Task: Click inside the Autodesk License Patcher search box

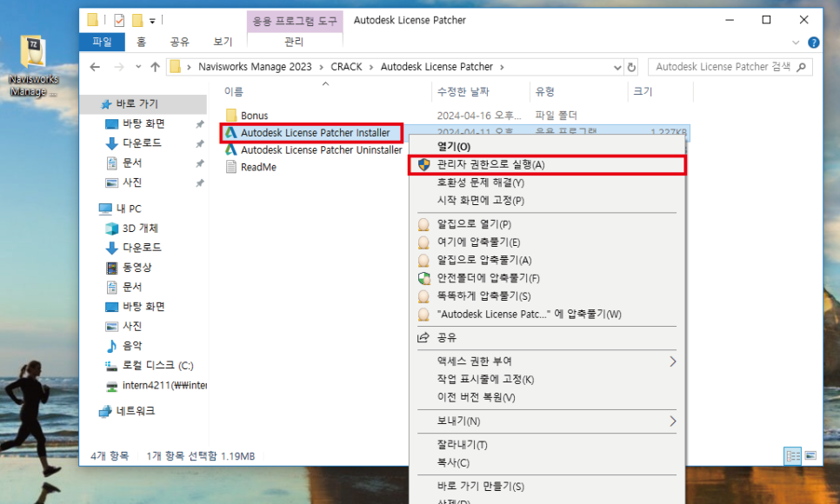Action: [723, 67]
